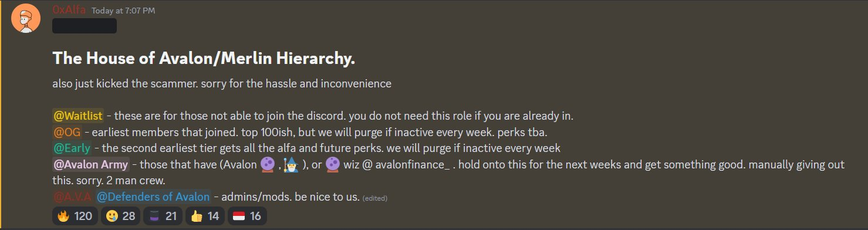Click the '(edited)' label after the message
The width and height of the screenshot is (868, 230).
375,198
